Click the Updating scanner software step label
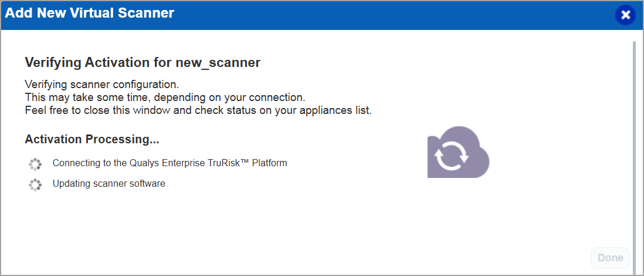The height and width of the screenshot is (276, 644). (x=109, y=184)
